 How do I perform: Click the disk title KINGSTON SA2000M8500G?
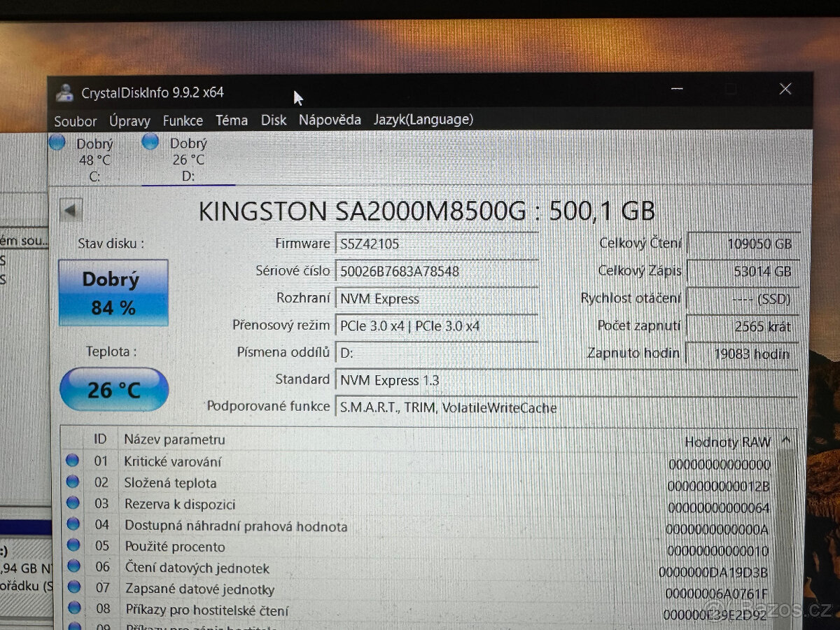[x=362, y=211]
